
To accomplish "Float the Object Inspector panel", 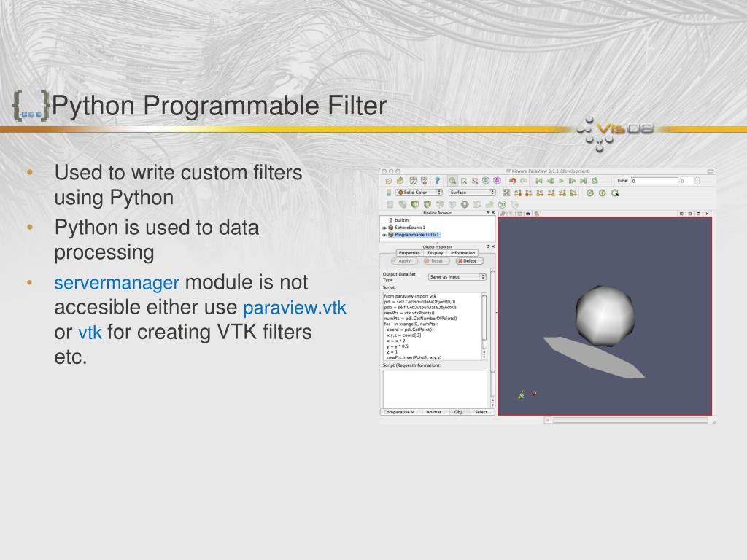I will 488,246.
